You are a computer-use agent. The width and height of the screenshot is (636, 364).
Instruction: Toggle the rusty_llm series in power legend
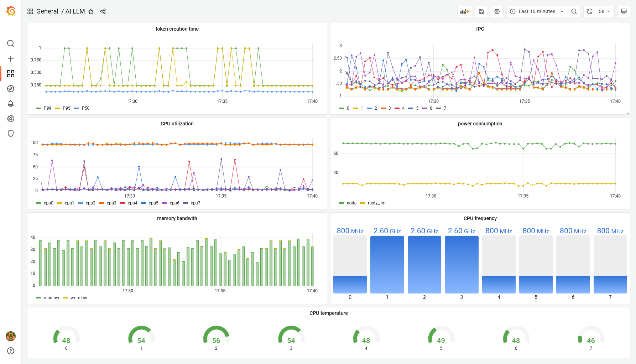(x=376, y=203)
